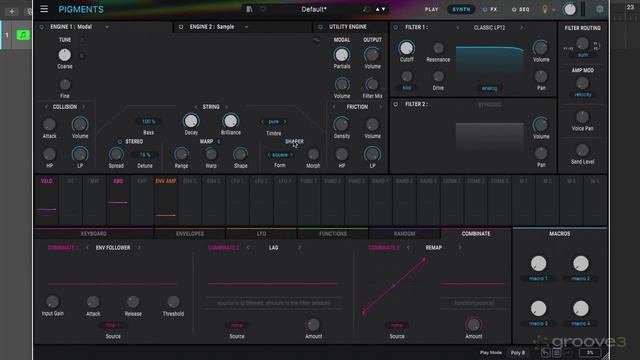Click the Detune percentage value field
640x360 pixels.
(145, 155)
